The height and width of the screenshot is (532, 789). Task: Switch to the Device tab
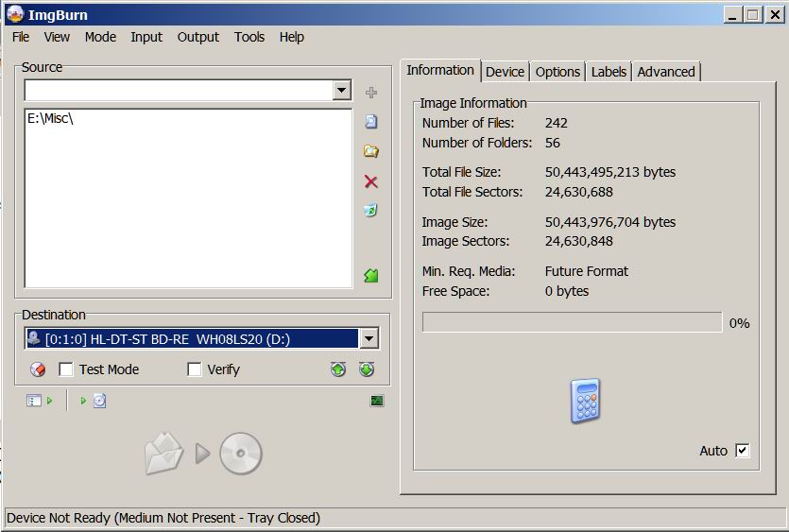pos(505,72)
